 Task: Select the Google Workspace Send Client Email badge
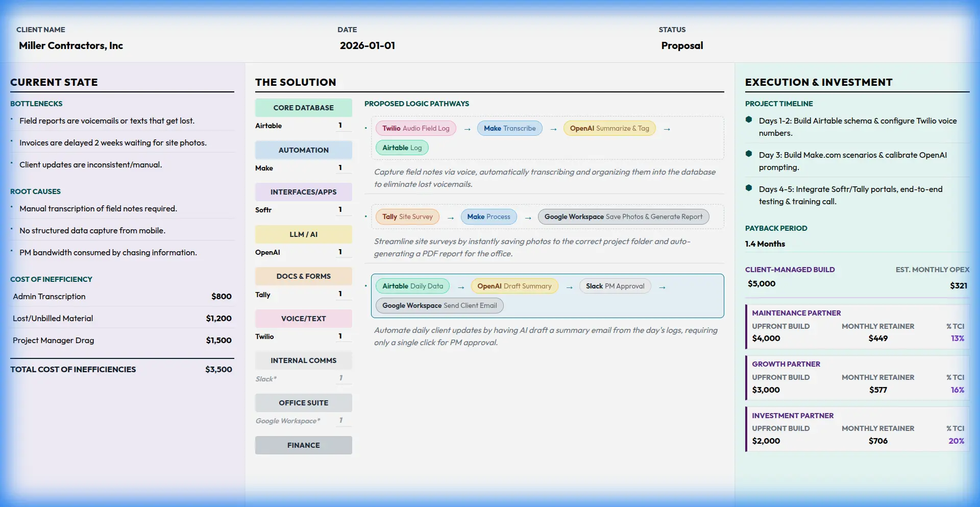coord(439,305)
